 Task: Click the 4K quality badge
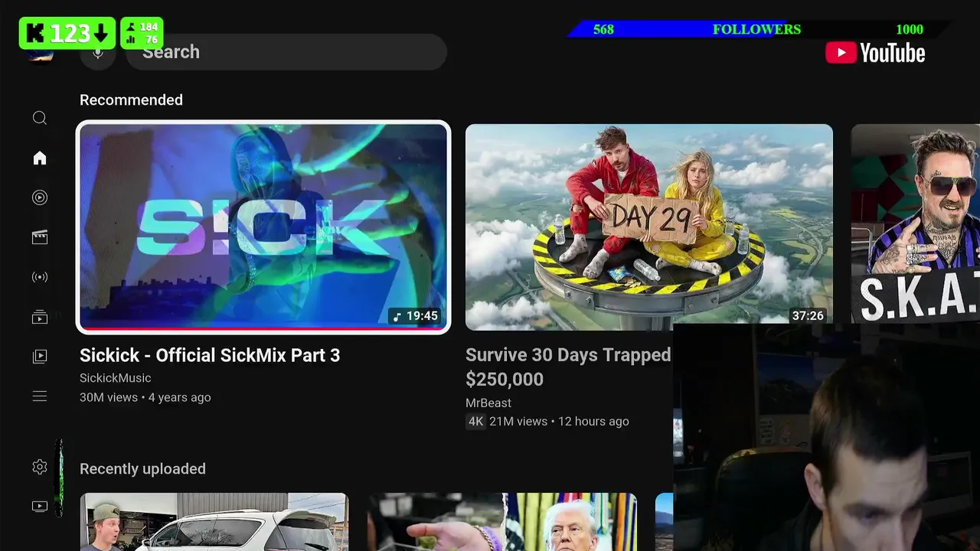[475, 421]
